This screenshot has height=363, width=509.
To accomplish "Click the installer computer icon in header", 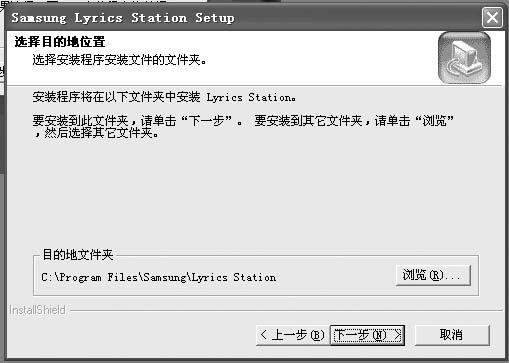I will pos(464,58).
